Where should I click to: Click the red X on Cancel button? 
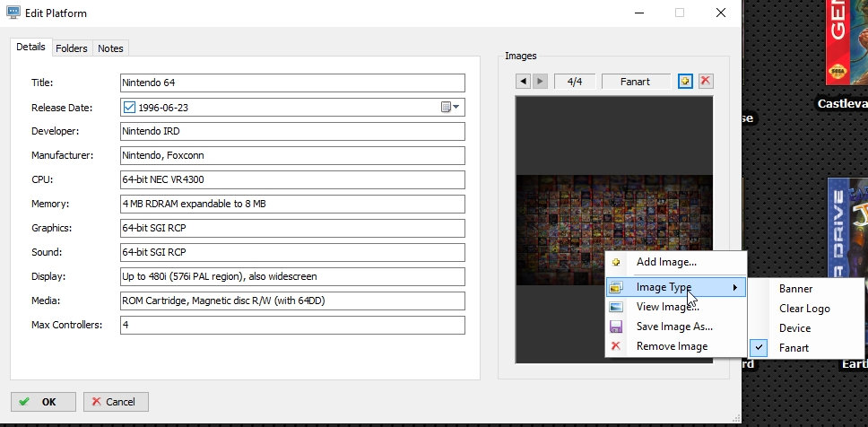tap(96, 402)
